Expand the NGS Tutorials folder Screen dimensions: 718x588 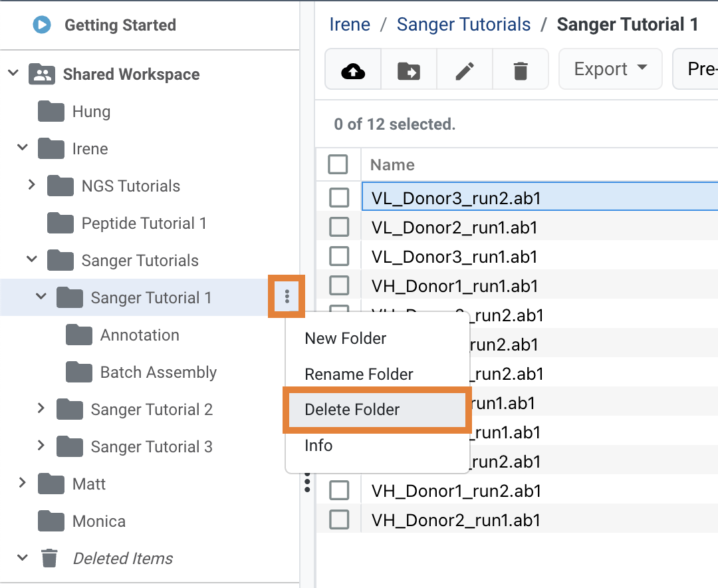[x=31, y=186]
